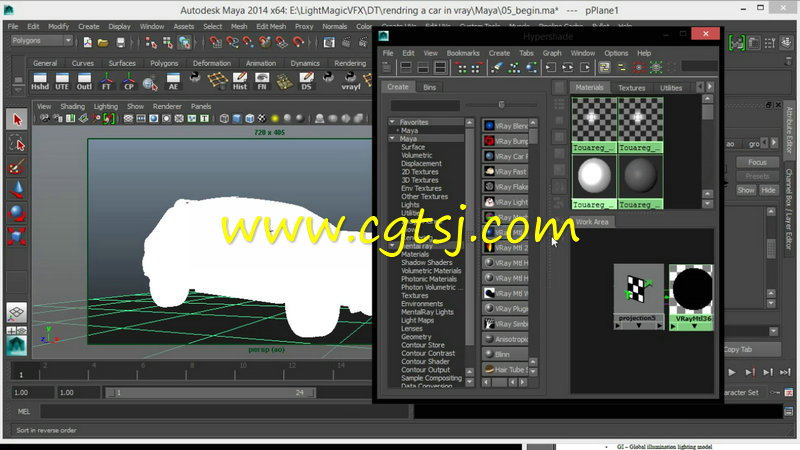Toggle snap to grids magnet icon

(216, 42)
